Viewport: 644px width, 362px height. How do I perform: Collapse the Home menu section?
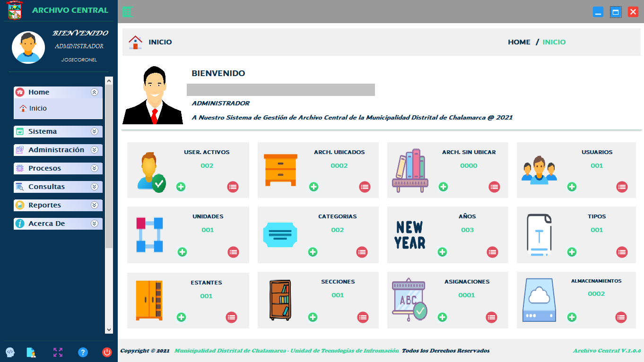tap(95, 92)
